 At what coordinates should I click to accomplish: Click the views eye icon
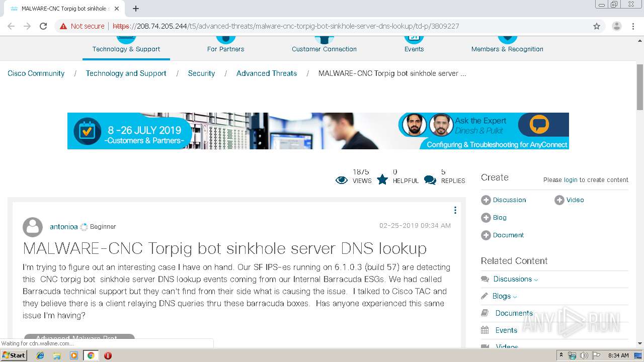point(342,180)
